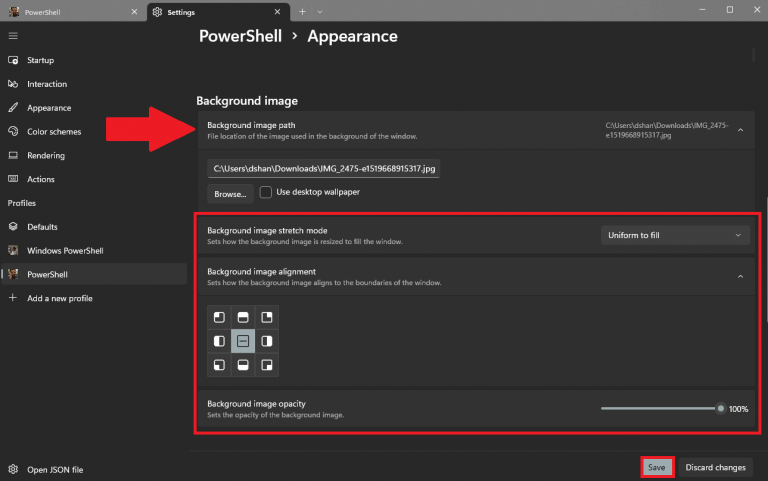768x481 pixels.
Task: Open the Rendering settings page
Action: [94, 155]
